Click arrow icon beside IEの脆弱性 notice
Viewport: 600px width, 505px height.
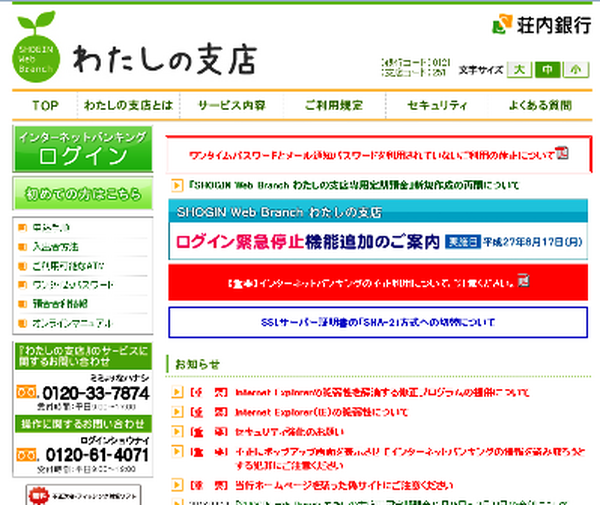177,412
